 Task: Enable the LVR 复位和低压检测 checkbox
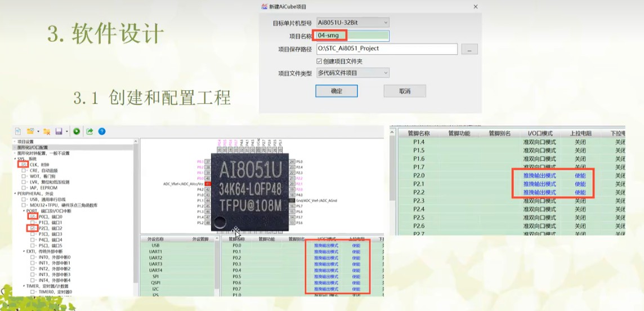24,182
